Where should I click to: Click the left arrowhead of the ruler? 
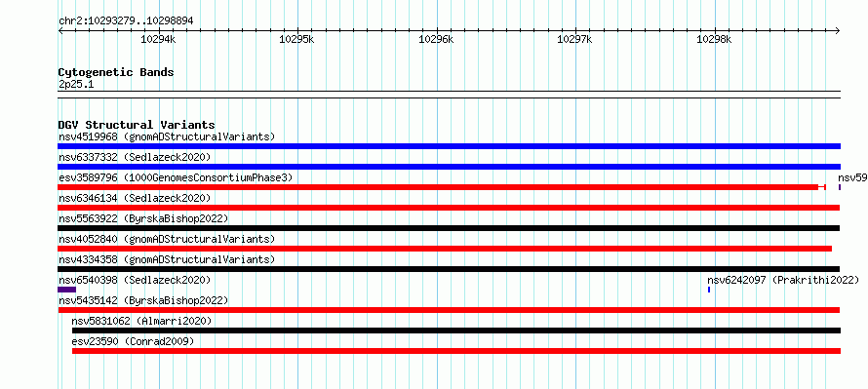(x=60, y=30)
